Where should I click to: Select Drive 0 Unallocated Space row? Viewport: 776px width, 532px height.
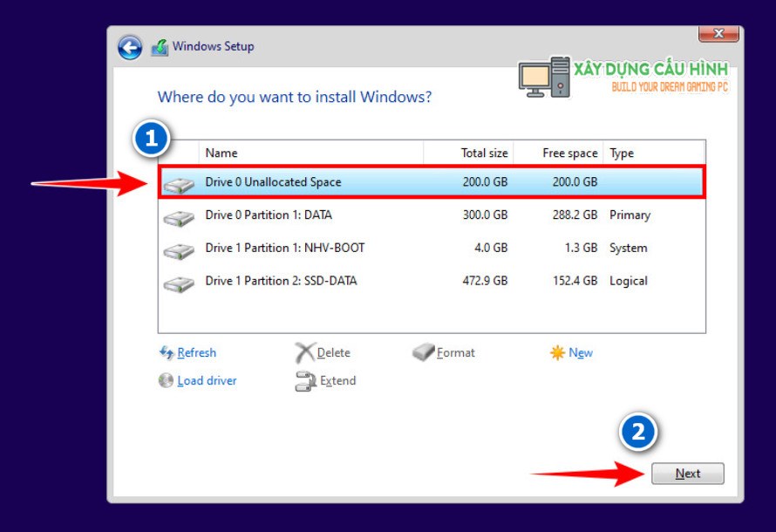(432, 182)
